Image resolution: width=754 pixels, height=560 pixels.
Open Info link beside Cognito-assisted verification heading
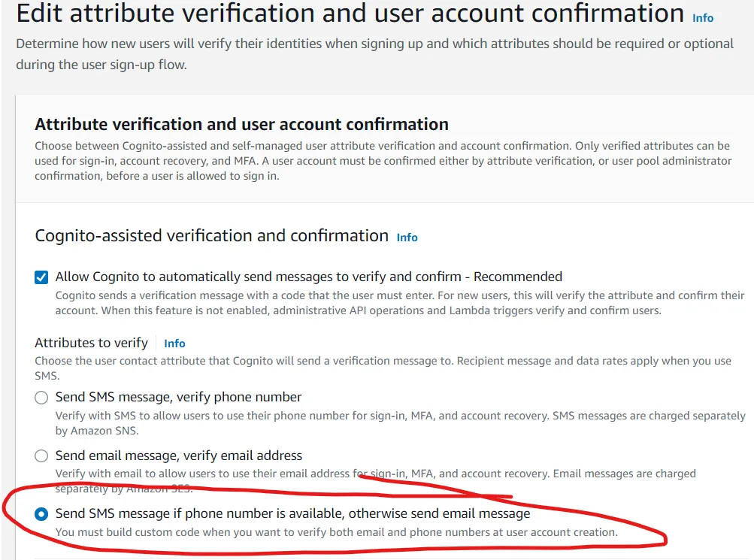[407, 238]
